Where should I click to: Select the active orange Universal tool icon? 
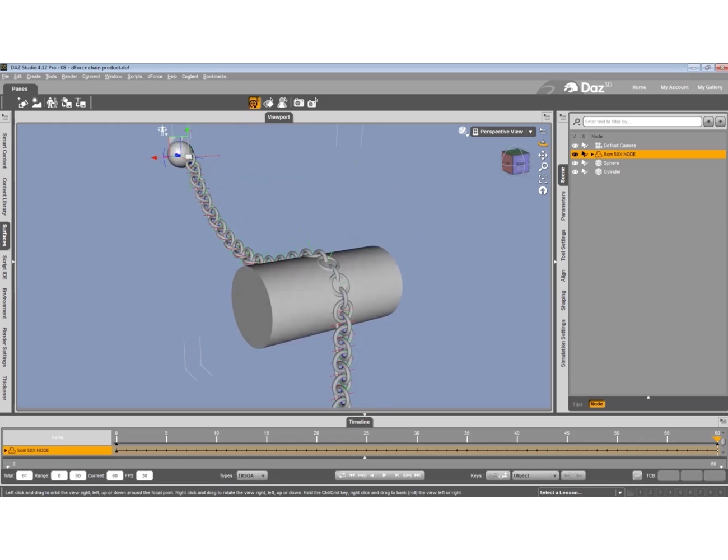[x=254, y=102]
